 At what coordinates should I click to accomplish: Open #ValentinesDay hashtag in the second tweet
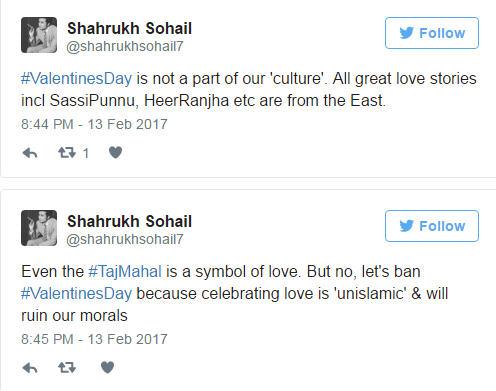(x=76, y=294)
